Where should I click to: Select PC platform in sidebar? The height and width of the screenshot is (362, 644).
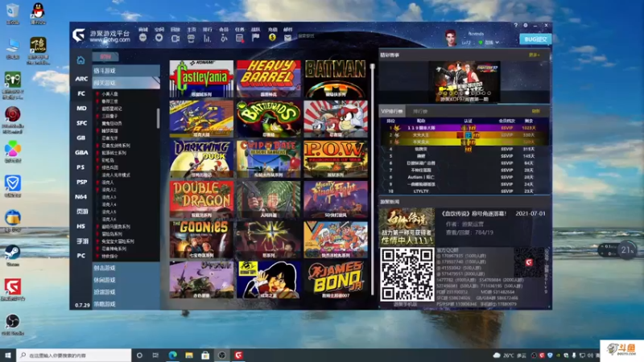click(x=81, y=255)
